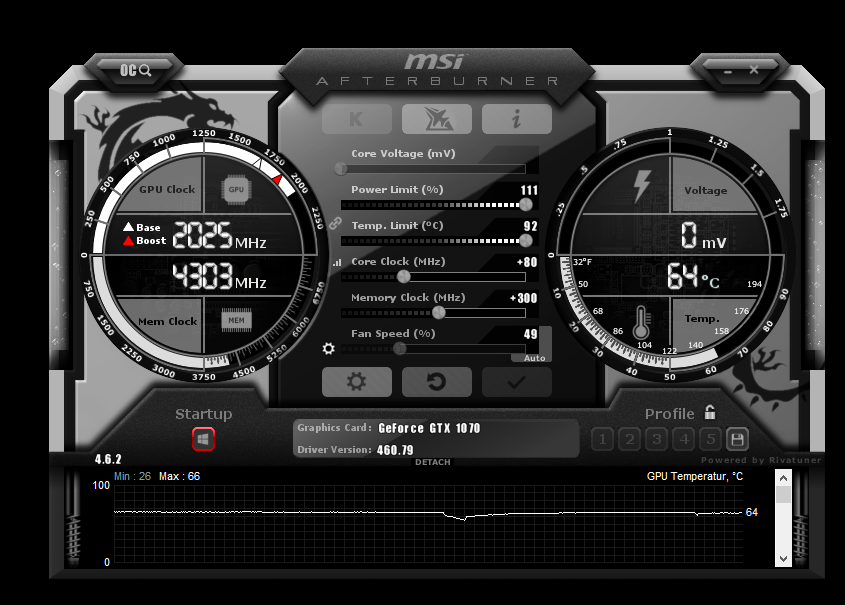Select profile slot 1
This screenshot has height=605, width=845.
(x=602, y=440)
